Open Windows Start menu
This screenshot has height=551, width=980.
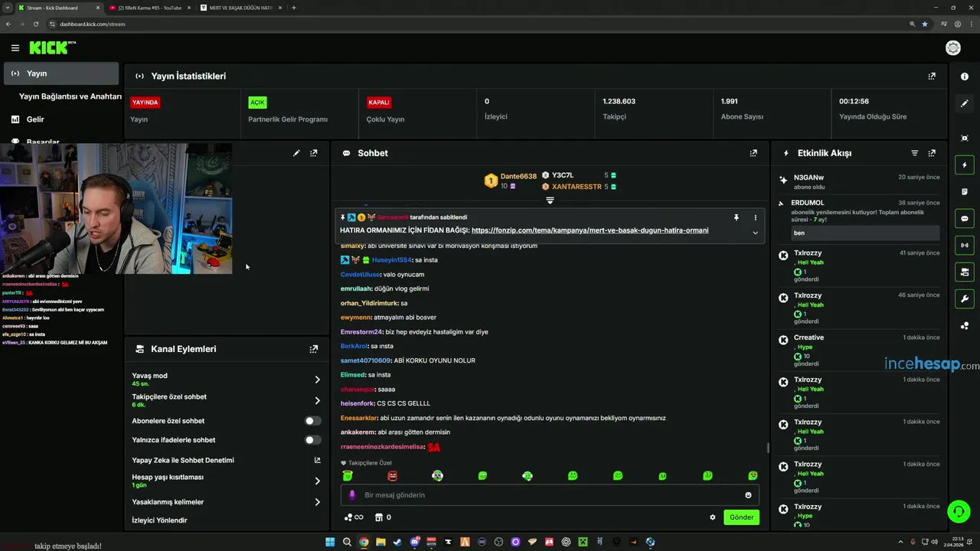330,542
